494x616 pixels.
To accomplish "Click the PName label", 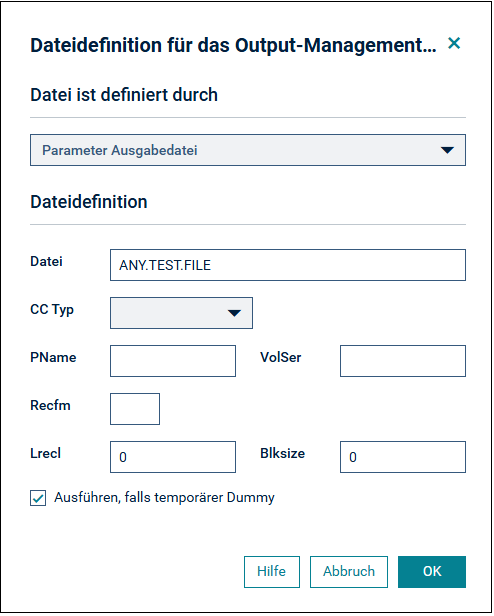I will tap(53, 358).
